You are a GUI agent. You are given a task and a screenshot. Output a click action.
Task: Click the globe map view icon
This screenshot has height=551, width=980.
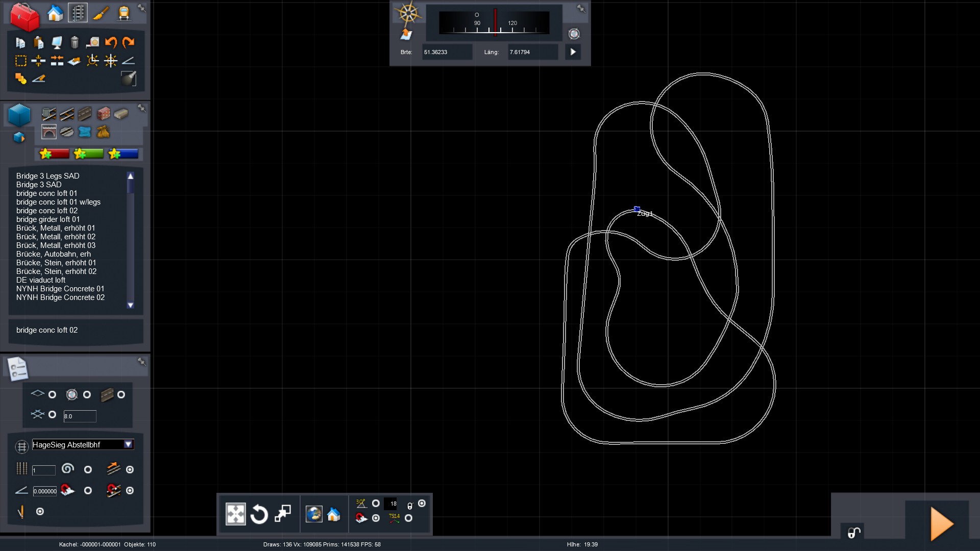(x=314, y=514)
